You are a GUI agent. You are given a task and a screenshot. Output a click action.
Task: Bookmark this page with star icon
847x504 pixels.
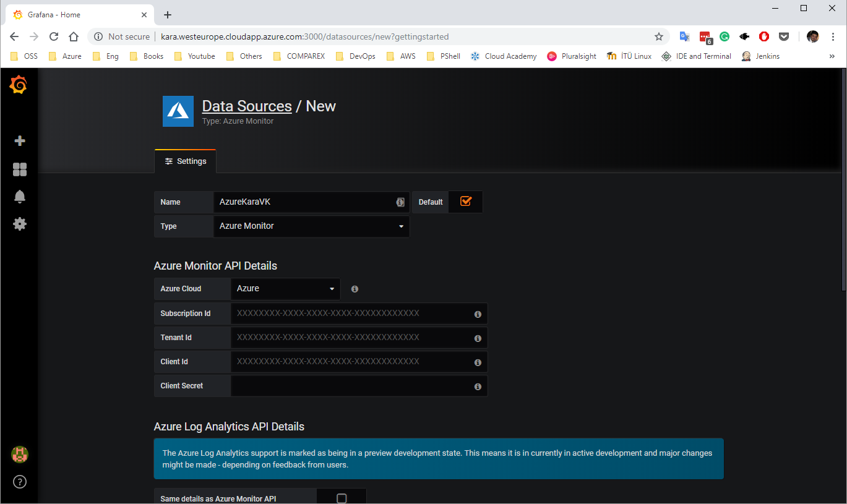pyautogui.click(x=659, y=36)
